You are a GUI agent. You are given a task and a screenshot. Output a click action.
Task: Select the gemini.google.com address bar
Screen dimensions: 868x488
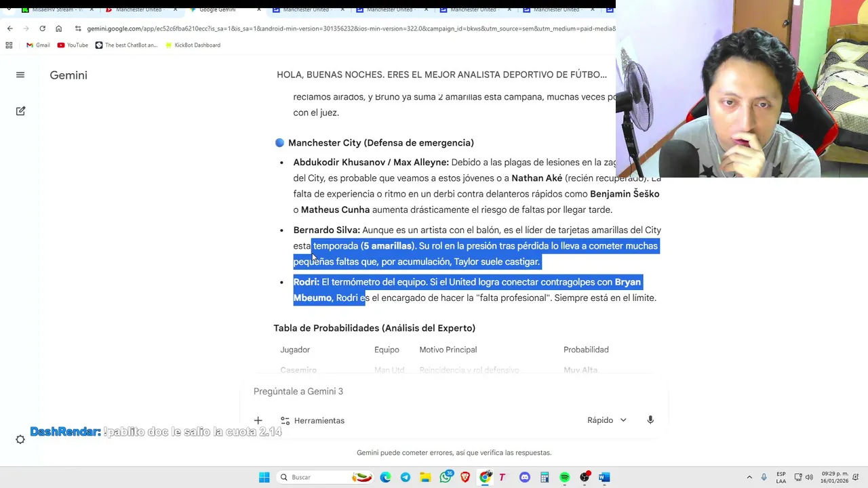(x=351, y=28)
